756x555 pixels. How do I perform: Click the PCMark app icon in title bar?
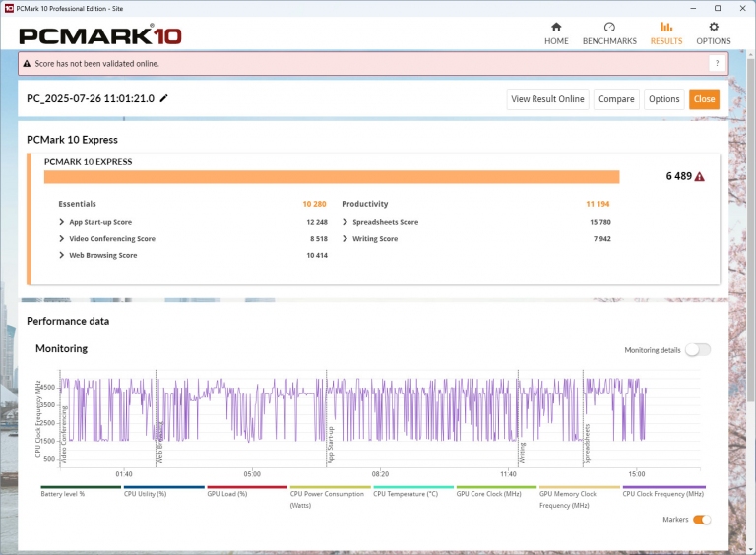(x=9, y=8)
